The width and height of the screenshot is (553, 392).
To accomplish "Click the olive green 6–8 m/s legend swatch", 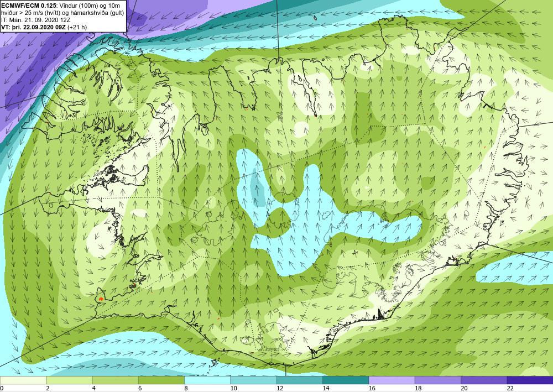I will 161,380.
